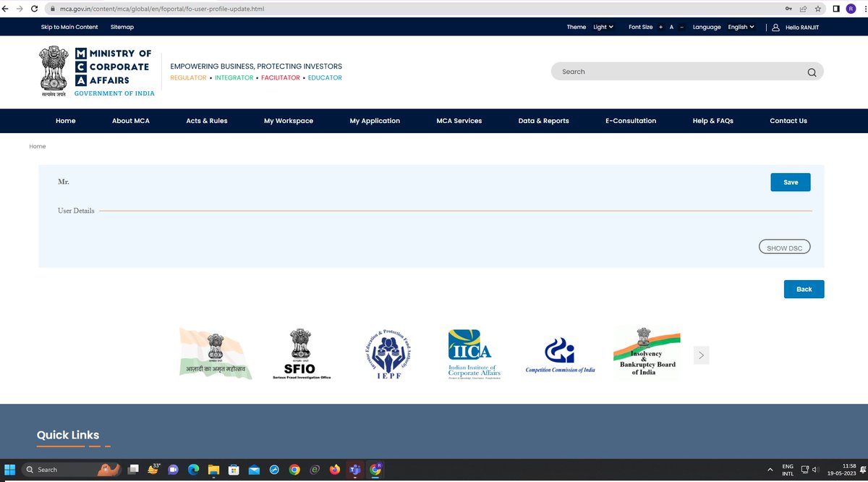Reload the page with refresh icon
The width and height of the screenshot is (868, 482).
point(33,9)
